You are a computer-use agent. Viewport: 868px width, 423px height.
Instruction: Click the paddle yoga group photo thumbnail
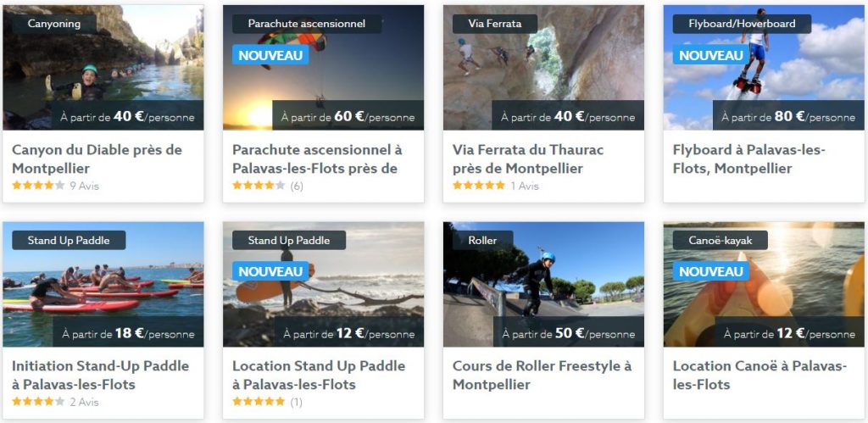(103, 285)
